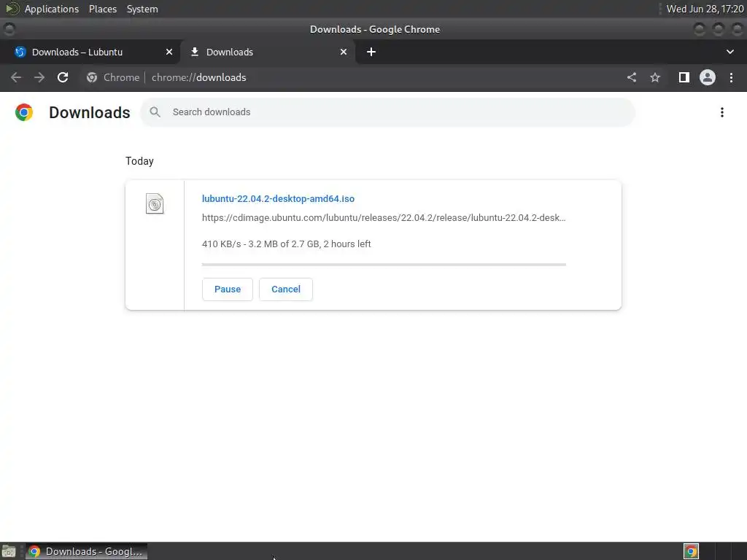Click the window menu icon on the title bar
747x560 pixels.
(9, 29)
